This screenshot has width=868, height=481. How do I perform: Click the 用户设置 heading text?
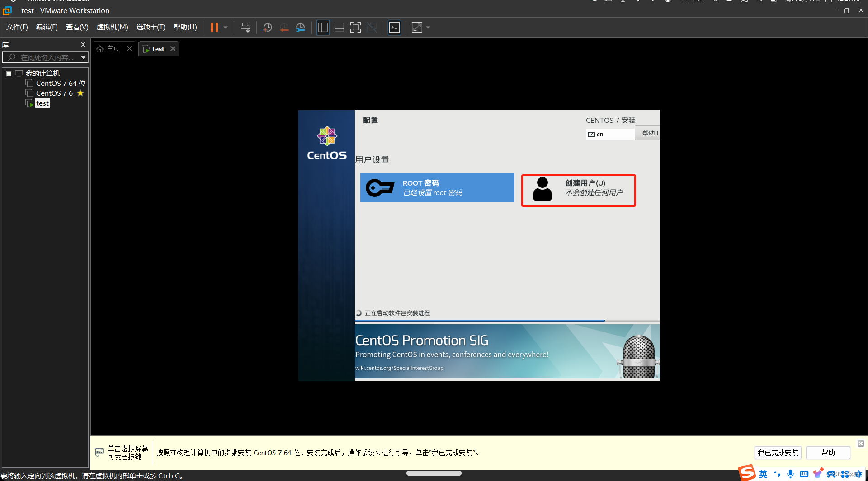[x=372, y=159]
